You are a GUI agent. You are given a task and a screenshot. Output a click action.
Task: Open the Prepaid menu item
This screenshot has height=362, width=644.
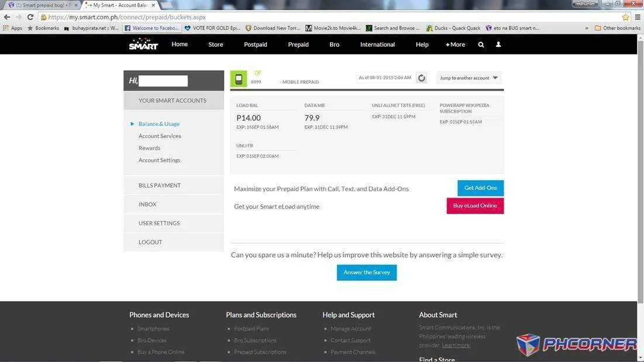coord(298,44)
